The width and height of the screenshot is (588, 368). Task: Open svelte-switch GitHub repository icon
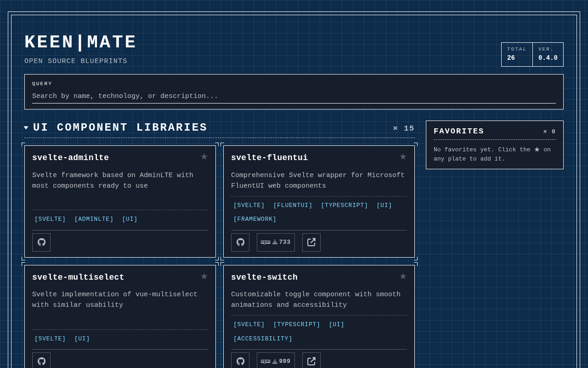(x=240, y=361)
